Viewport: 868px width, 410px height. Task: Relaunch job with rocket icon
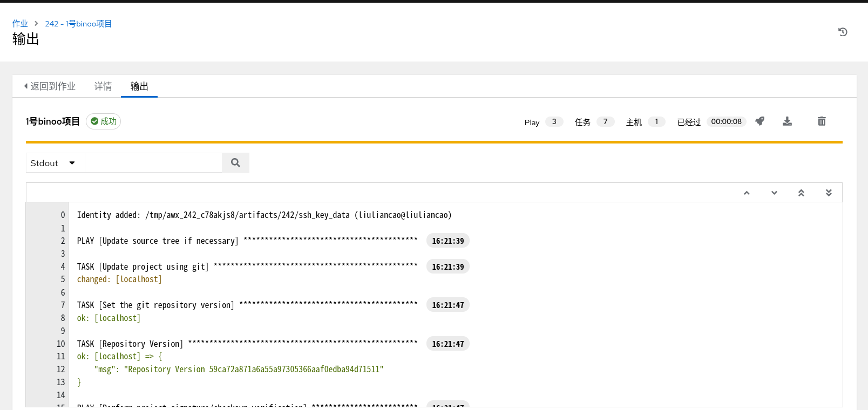[760, 121]
